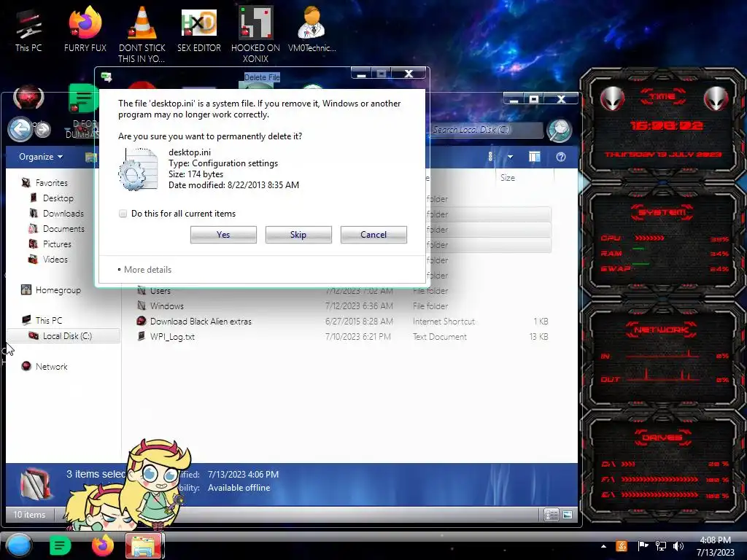Open the view options dropdown arrow
Viewport: 747px width, 560px height.
pyautogui.click(x=510, y=157)
